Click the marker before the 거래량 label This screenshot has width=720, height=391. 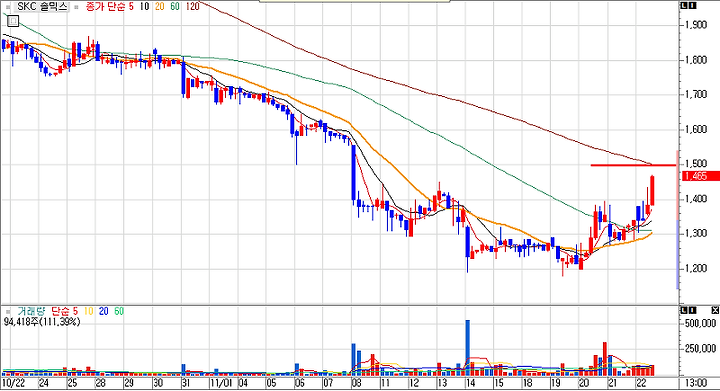tap(9, 312)
